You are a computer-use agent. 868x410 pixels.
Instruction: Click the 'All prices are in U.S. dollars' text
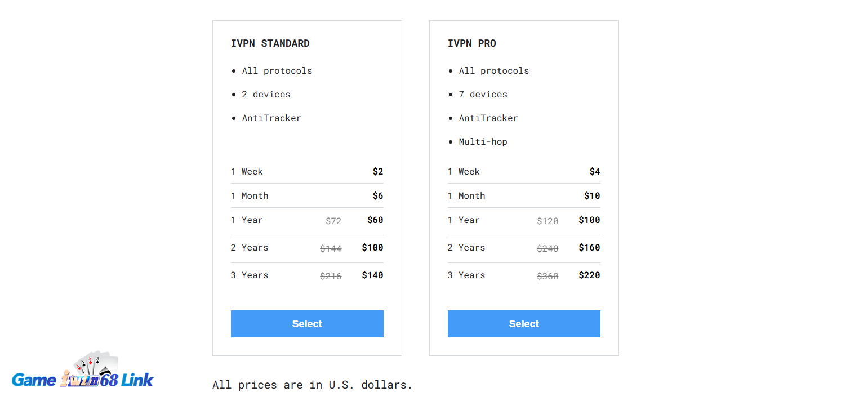coord(313,385)
